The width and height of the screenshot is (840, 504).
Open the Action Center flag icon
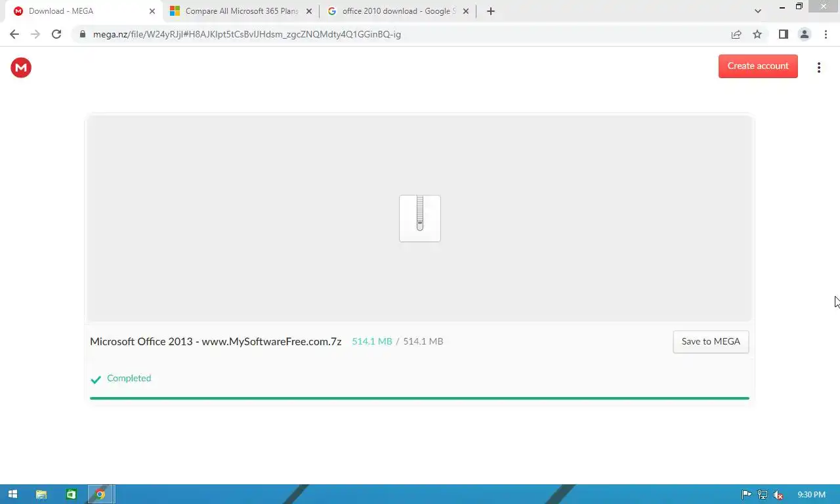point(746,495)
